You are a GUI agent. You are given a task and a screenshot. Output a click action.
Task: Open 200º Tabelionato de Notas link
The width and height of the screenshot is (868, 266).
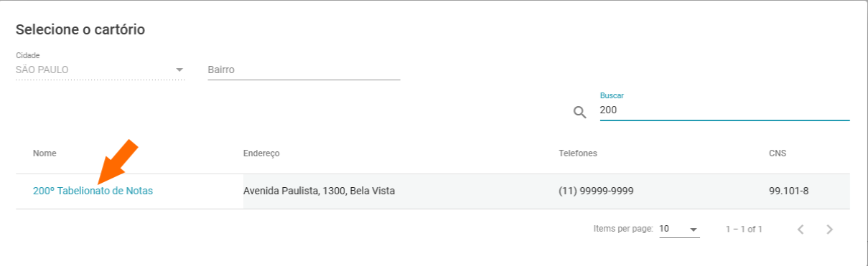[x=93, y=191]
